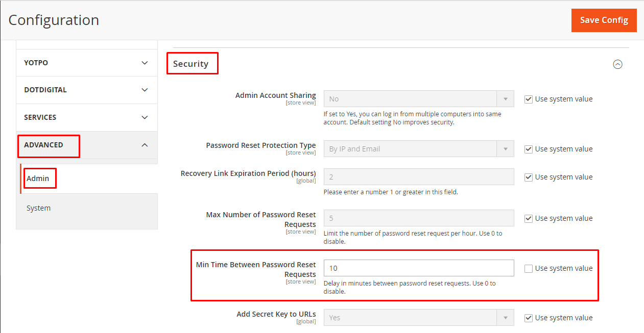Collapse the Security section circle arrow icon
Screen dimensions: 644x333
coord(617,64)
